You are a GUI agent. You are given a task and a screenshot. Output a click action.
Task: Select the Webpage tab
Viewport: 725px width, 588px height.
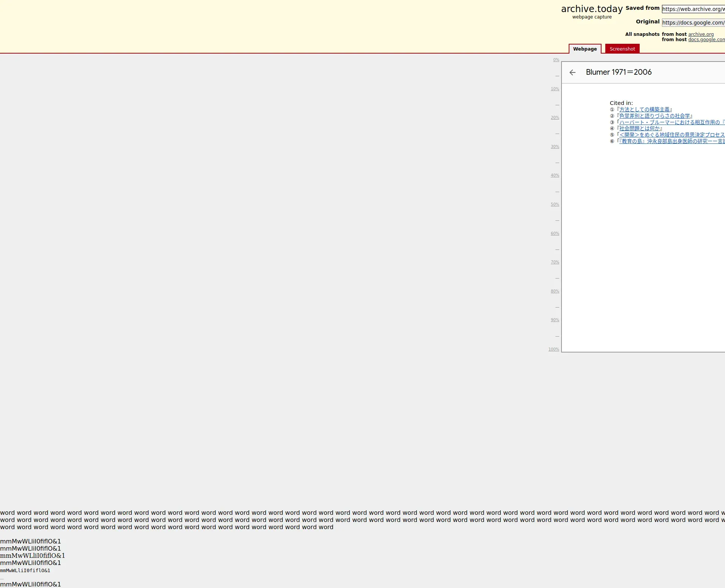coord(585,49)
